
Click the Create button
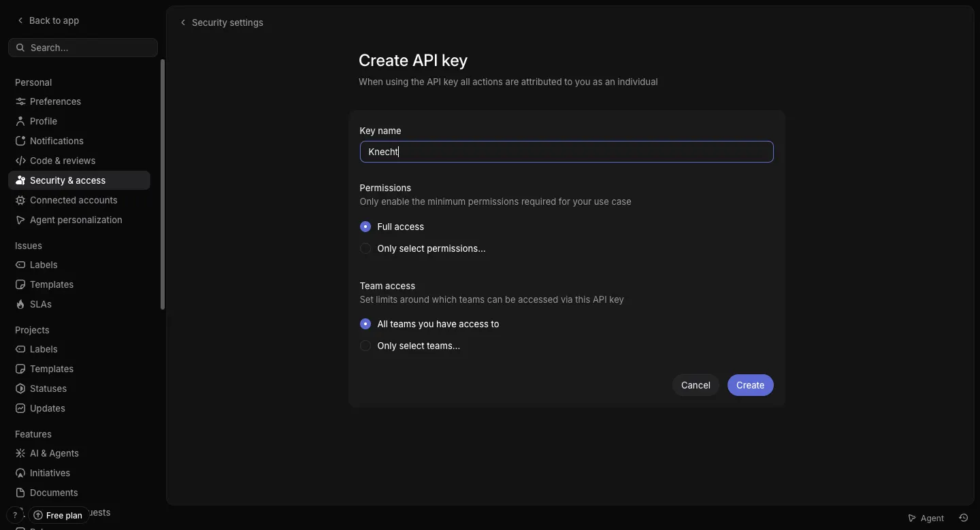750,385
